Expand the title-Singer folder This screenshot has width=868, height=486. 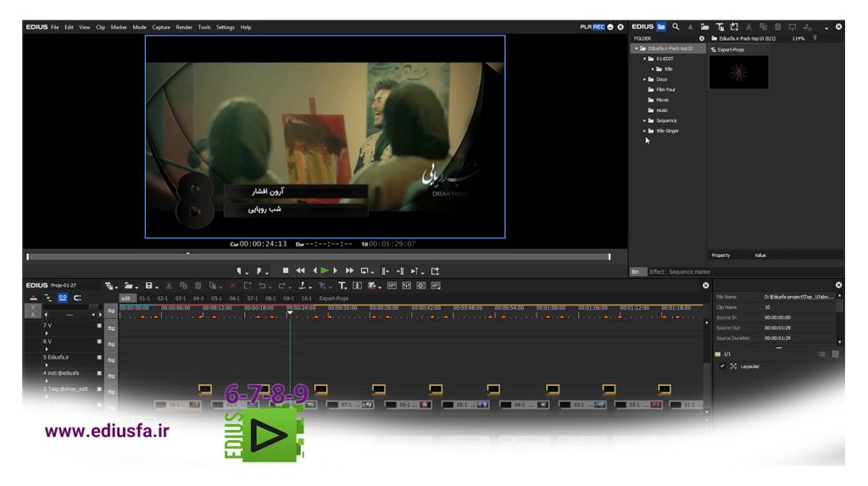644,131
